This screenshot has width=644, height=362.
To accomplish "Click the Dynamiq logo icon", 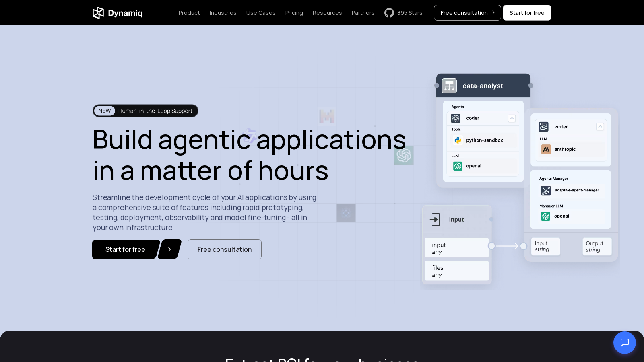I will (x=98, y=13).
